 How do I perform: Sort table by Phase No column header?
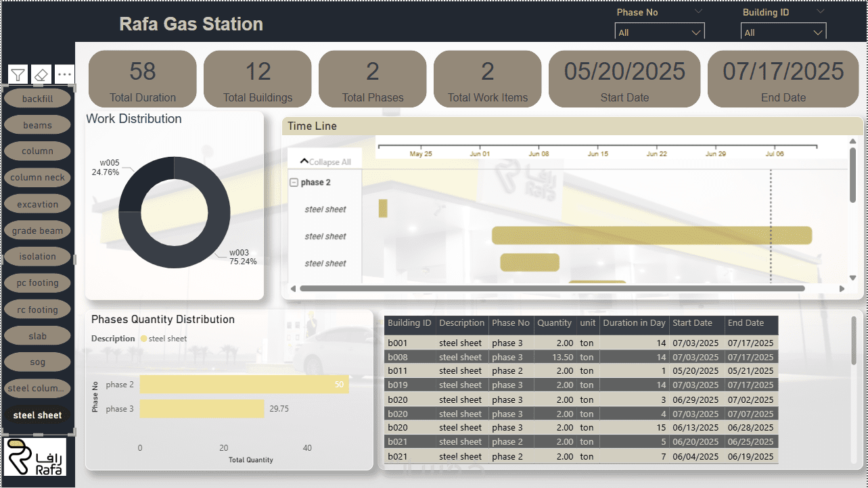tap(511, 324)
